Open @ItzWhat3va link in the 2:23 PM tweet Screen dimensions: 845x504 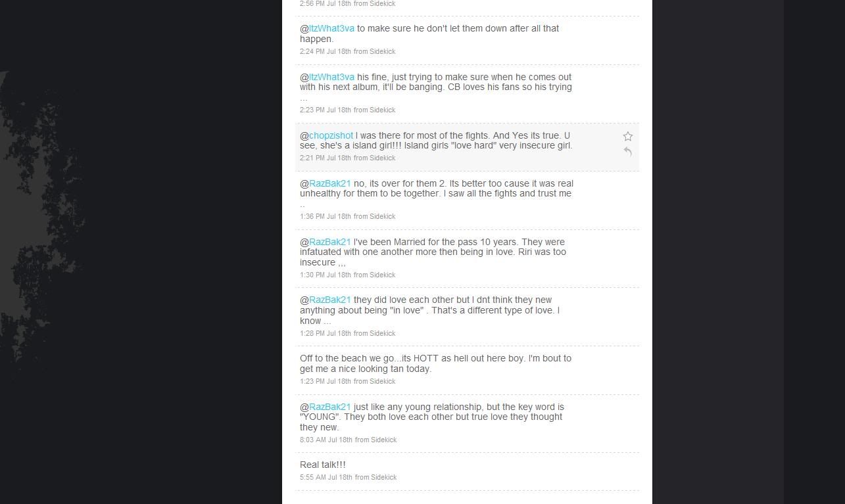coord(331,77)
